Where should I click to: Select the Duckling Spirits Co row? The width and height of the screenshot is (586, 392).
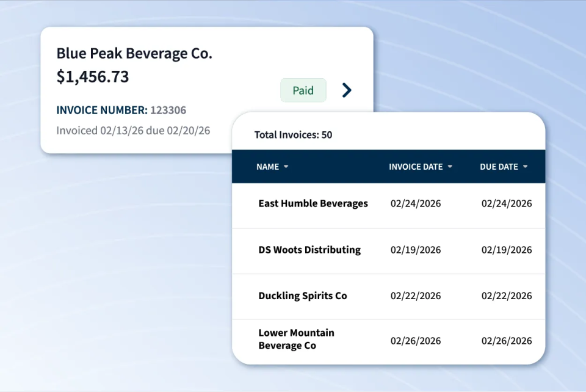click(389, 297)
